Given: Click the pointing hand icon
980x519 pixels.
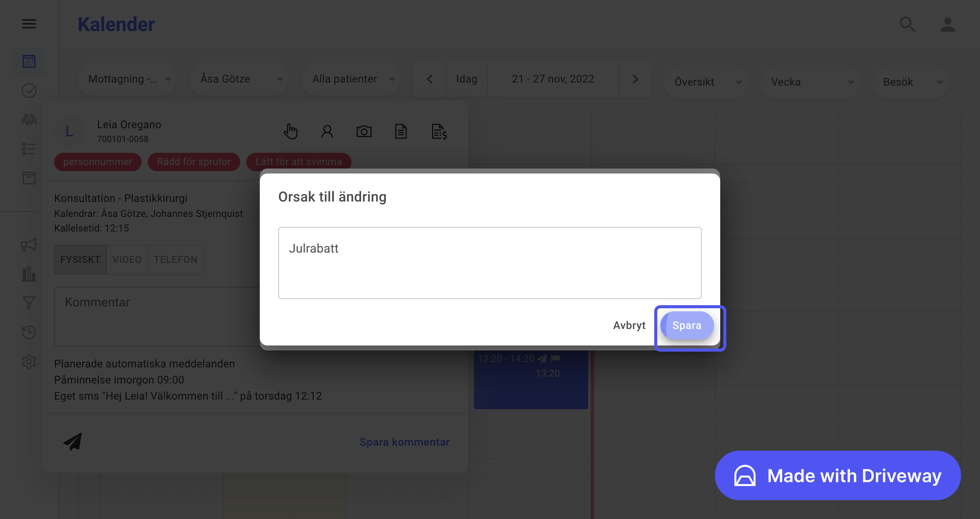Looking at the screenshot, I should point(290,132).
